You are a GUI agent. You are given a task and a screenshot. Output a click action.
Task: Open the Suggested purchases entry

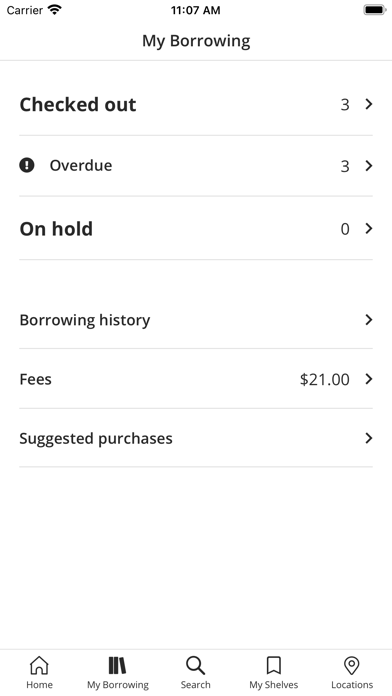[196, 438]
